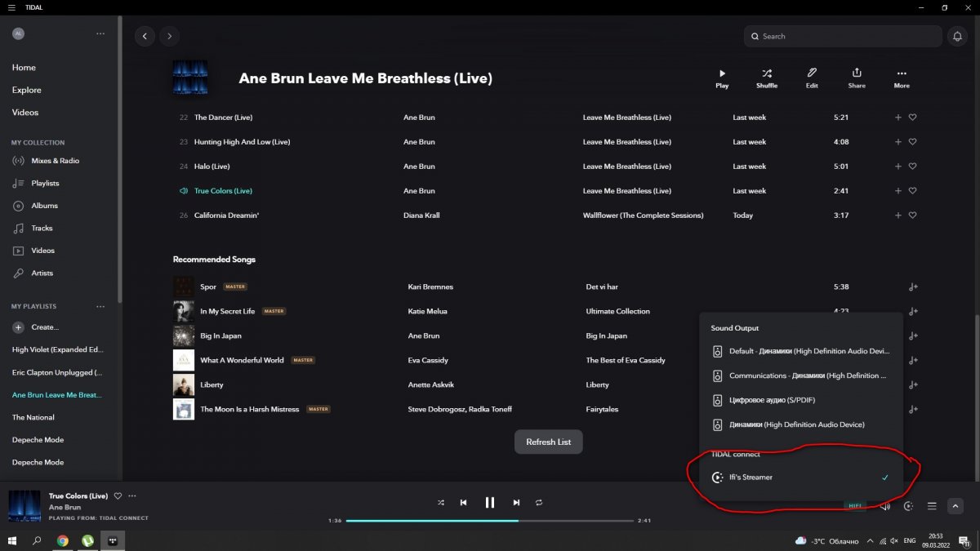Favorite Hunting High And Low (Live) with its heart icon
The width and height of the screenshot is (980, 551).
[x=913, y=142]
